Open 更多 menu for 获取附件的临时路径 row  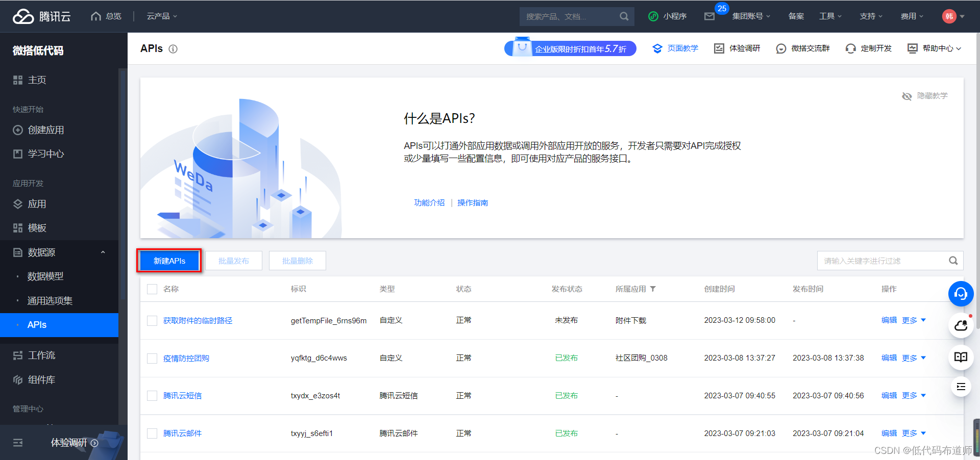coord(914,320)
